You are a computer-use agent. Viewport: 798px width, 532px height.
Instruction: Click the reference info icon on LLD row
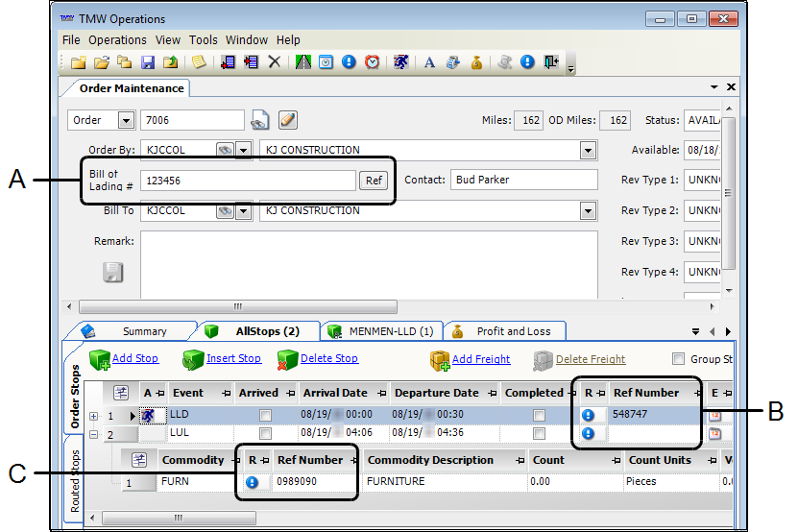coord(588,415)
